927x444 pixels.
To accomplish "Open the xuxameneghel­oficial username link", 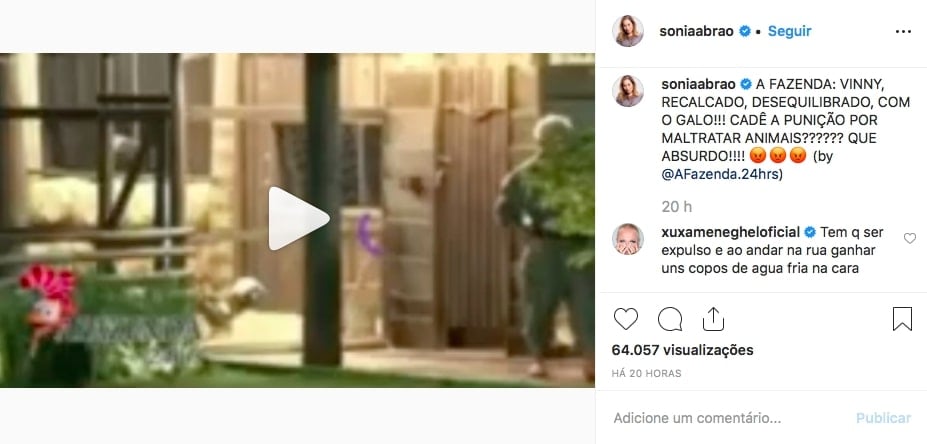I will (x=730, y=232).
